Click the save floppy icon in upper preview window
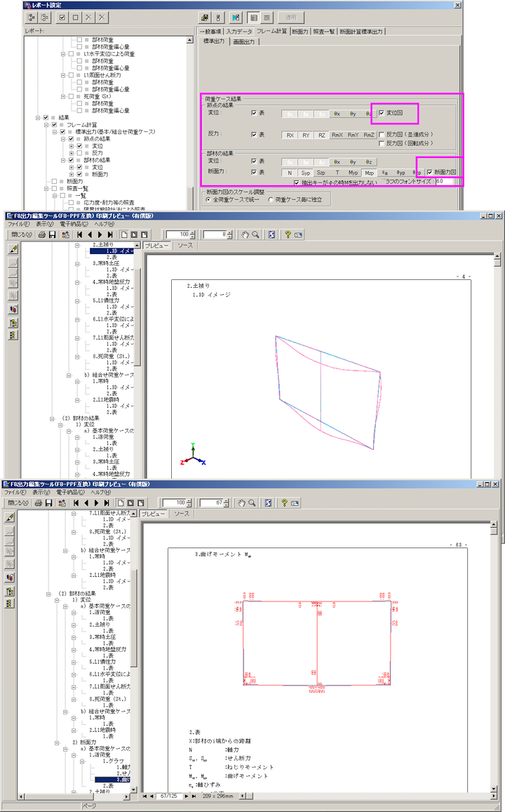Viewport: 505px width, 812px height. tap(53, 234)
